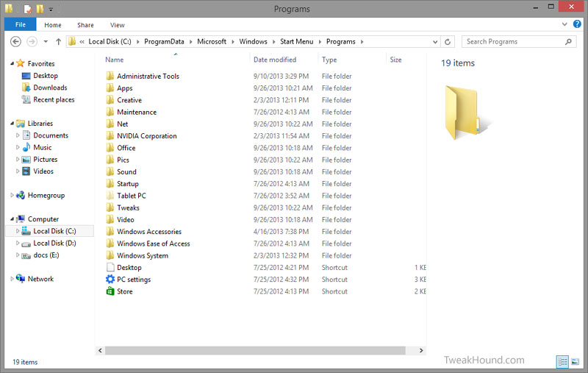Open the Home ribbon tab
This screenshot has height=373, width=588.
pyautogui.click(x=52, y=25)
